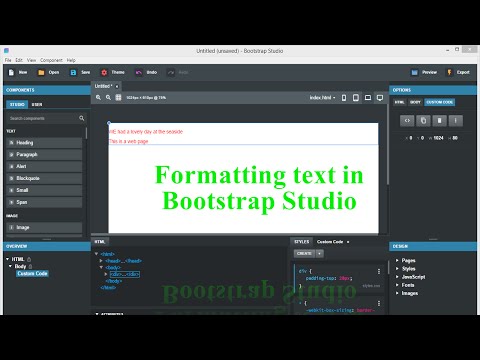Click lock icon beside Body in Overview
480x360 pixels.
click(30, 266)
